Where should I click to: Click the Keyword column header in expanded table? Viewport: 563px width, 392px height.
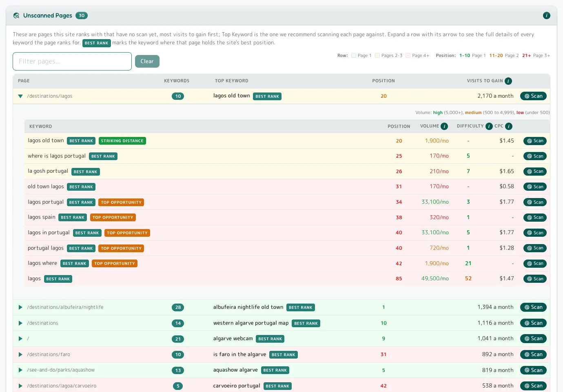click(41, 127)
